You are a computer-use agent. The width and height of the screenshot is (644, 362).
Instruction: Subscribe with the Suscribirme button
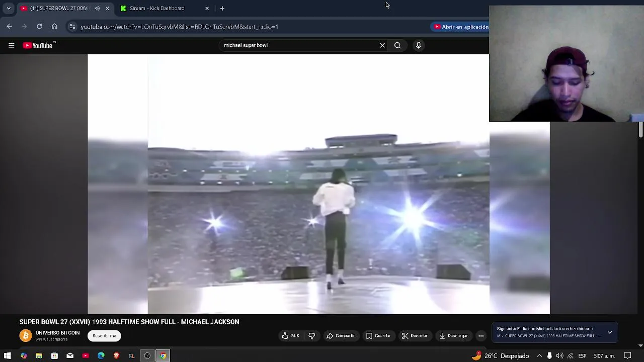click(104, 336)
